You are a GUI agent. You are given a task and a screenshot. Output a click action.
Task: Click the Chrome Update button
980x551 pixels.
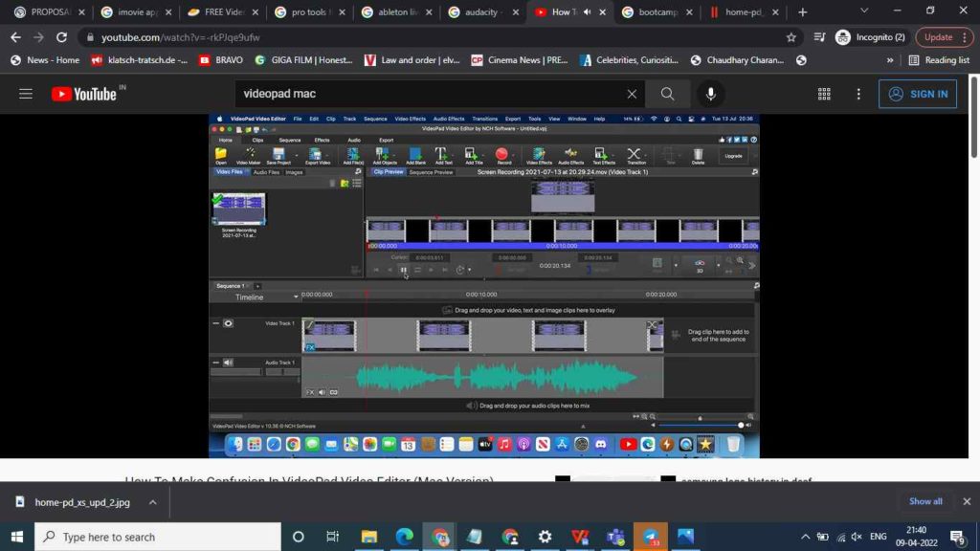point(944,37)
